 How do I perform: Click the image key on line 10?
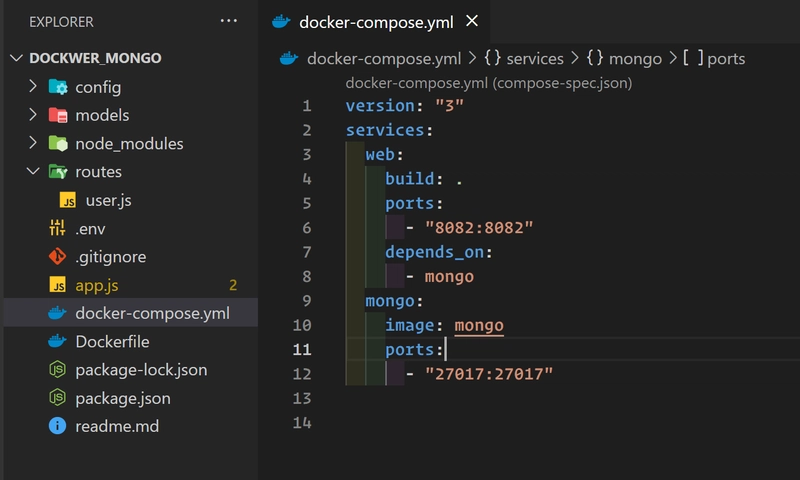tap(410, 325)
